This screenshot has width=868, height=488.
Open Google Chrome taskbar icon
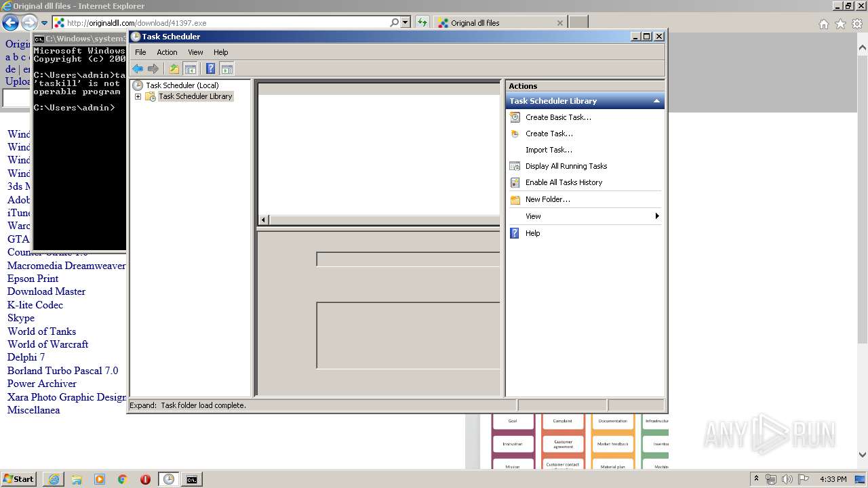(122, 479)
